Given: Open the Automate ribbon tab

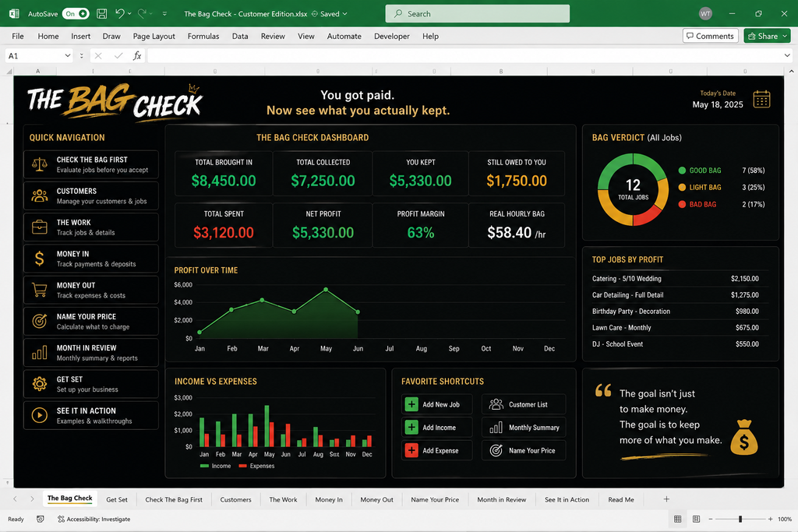Looking at the screenshot, I should coord(344,36).
